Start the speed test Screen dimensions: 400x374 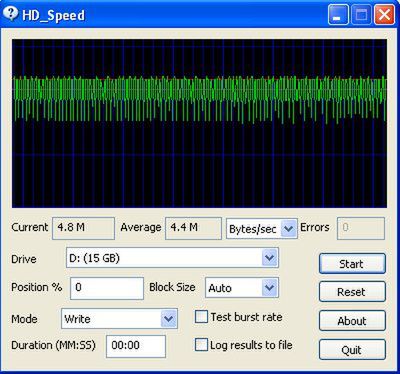(x=352, y=264)
